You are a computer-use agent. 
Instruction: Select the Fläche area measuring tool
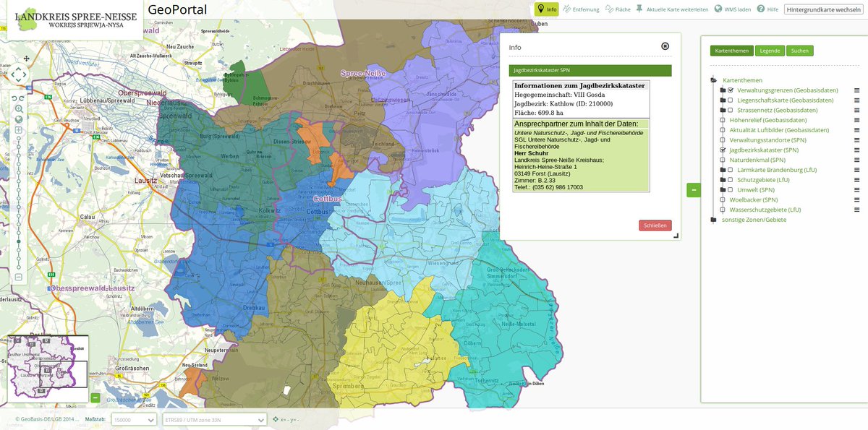(618, 9)
